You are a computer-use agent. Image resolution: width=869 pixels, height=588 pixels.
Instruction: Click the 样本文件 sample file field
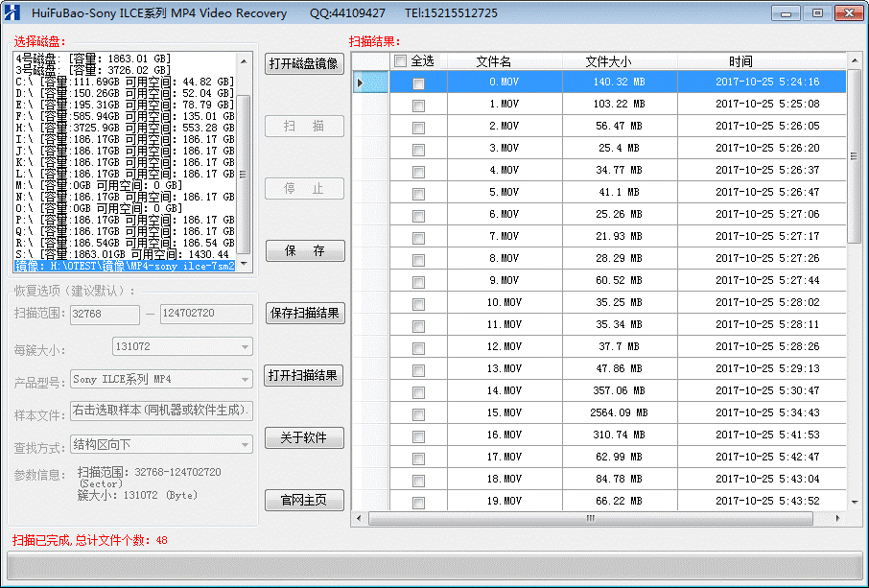161,412
